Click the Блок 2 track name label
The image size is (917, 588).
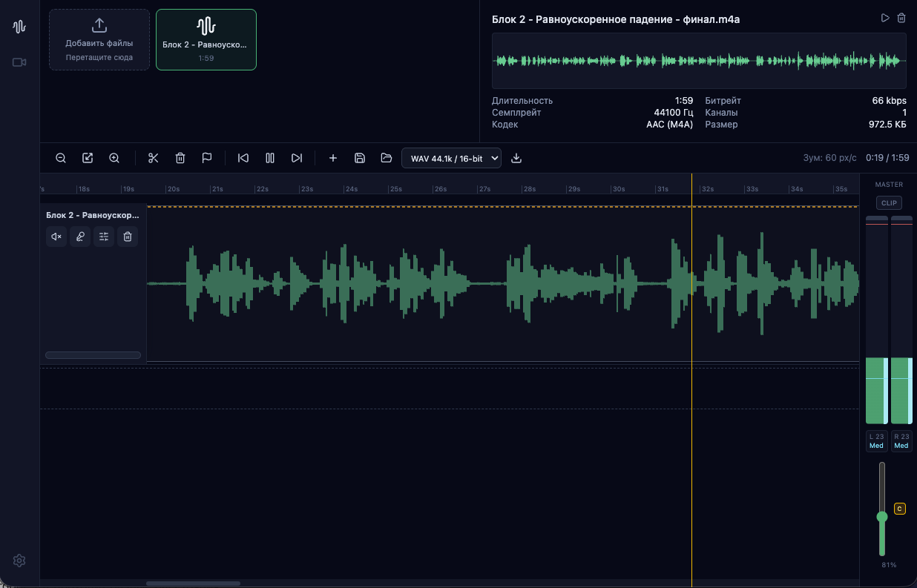[x=93, y=215]
